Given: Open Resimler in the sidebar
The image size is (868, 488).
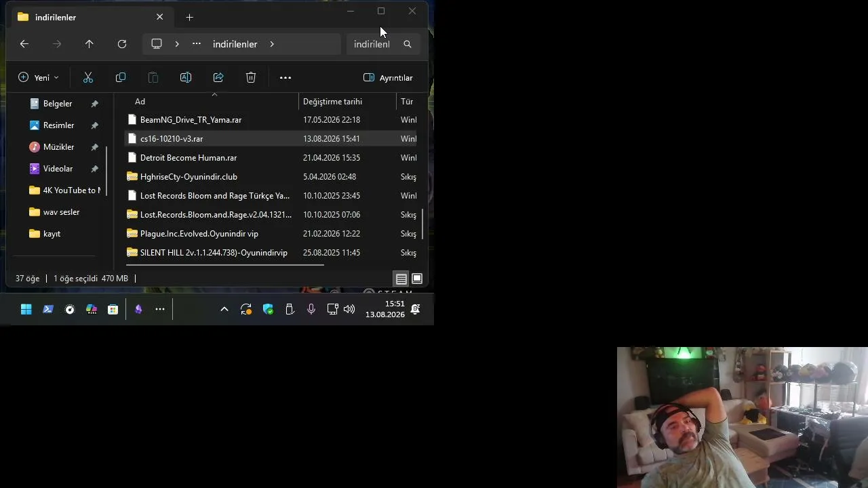Looking at the screenshot, I should coord(58,125).
